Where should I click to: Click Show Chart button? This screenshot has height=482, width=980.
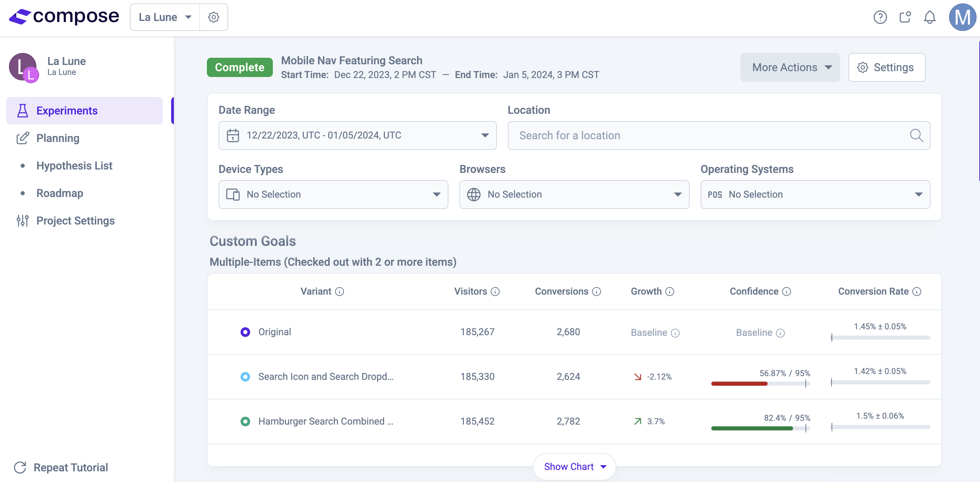pos(574,467)
